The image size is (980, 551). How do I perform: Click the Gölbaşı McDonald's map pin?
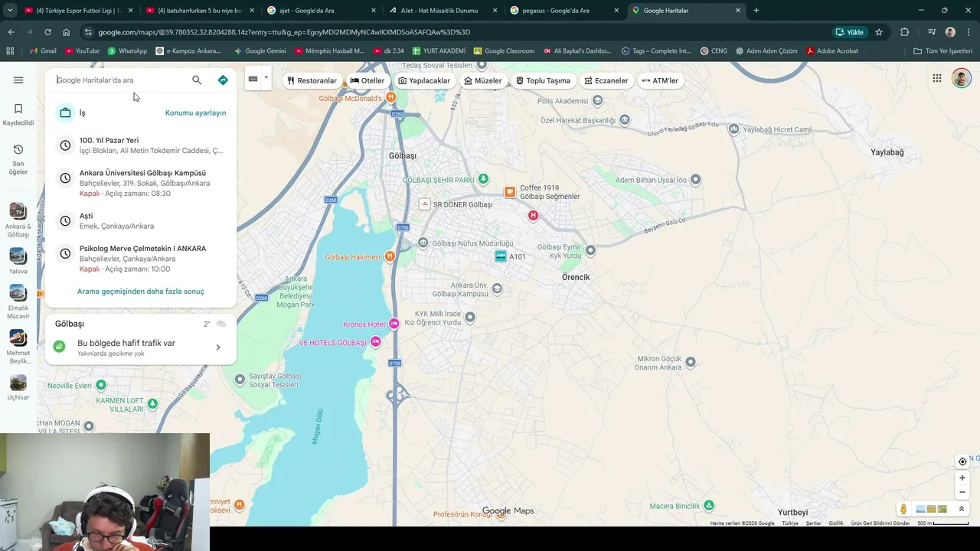[x=390, y=97]
